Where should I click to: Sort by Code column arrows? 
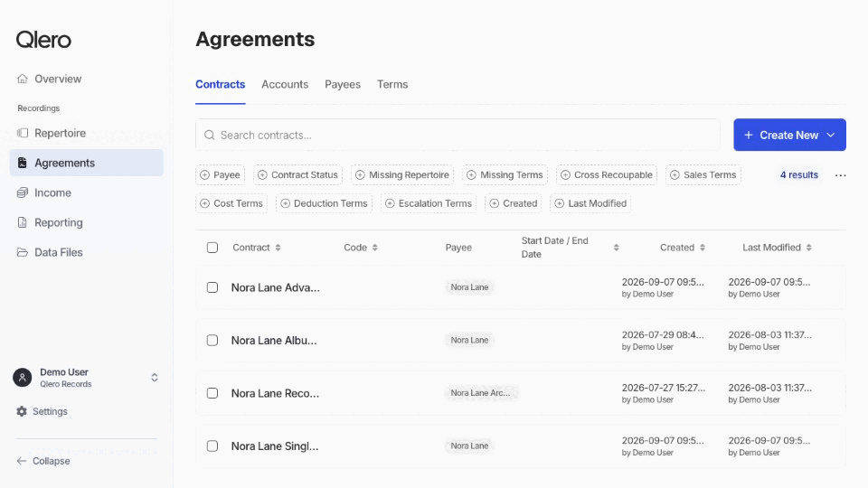tap(374, 248)
